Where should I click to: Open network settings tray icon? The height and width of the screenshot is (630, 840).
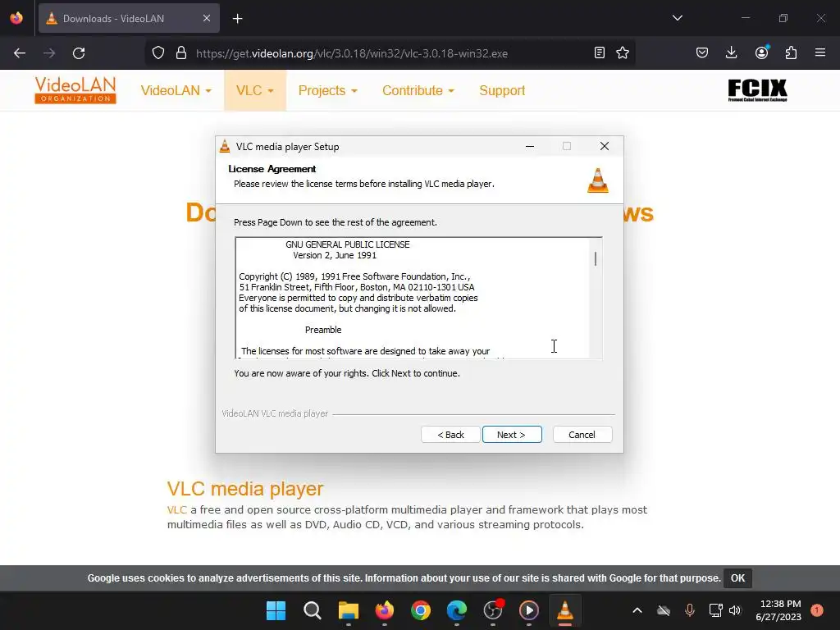coord(715,610)
